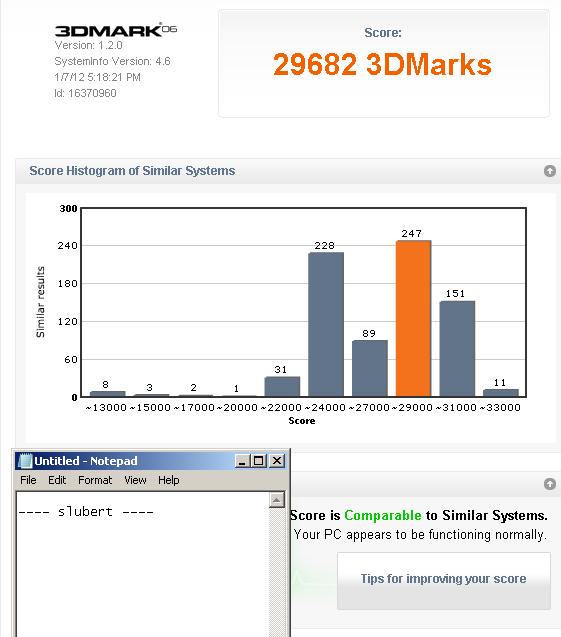Click Notepad's scroll up arrow

pyautogui.click(x=277, y=500)
